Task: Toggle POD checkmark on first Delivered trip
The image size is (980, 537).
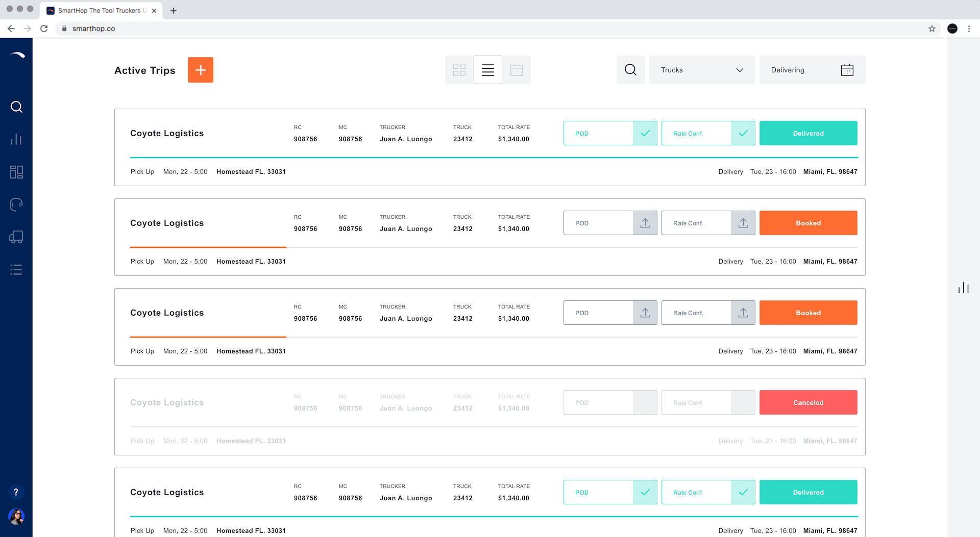Action: pos(645,133)
